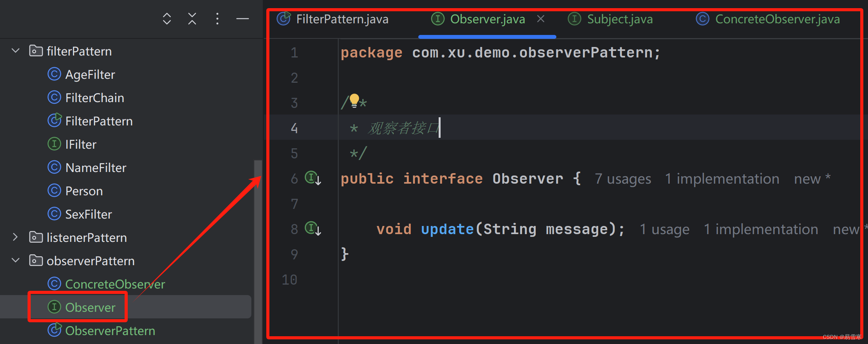The width and height of the screenshot is (868, 344).
Task: Open FilterPattern in the project tree
Action: (x=99, y=121)
